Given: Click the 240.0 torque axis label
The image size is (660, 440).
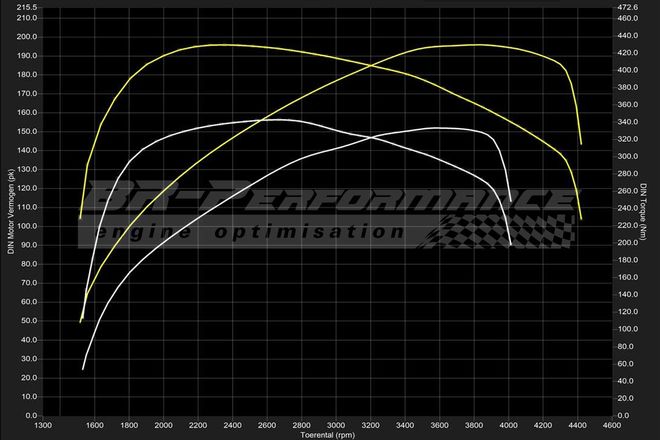Looking at the screenshot, I should click(628, 208).
